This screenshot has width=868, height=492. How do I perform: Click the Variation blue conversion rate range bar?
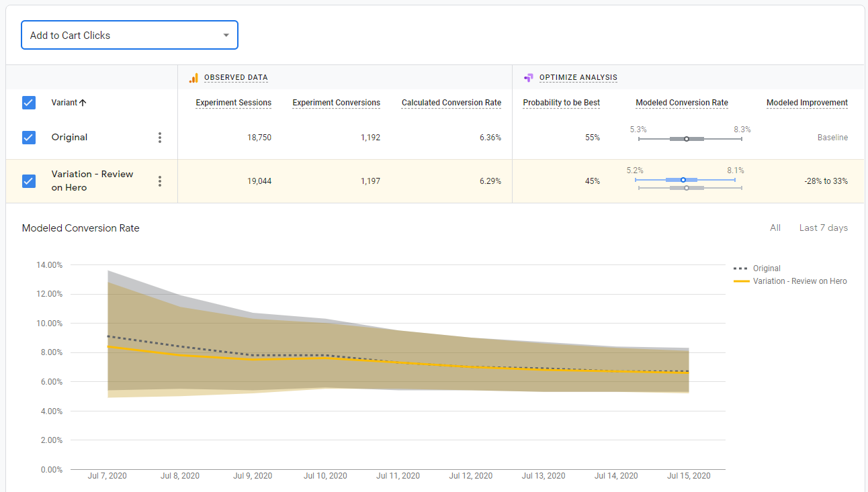point(682,180)
